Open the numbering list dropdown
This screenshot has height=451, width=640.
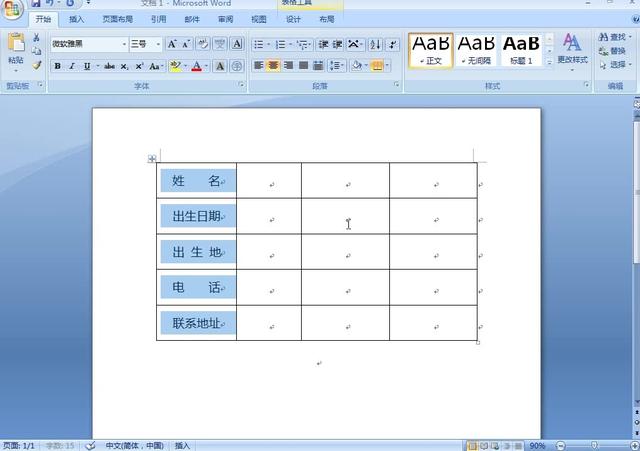pos(291,44)
